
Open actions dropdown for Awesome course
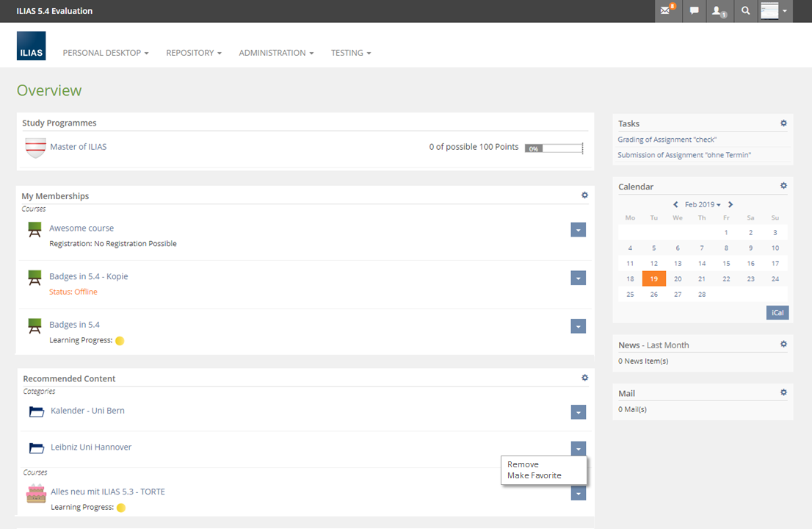tap(578, 230)
